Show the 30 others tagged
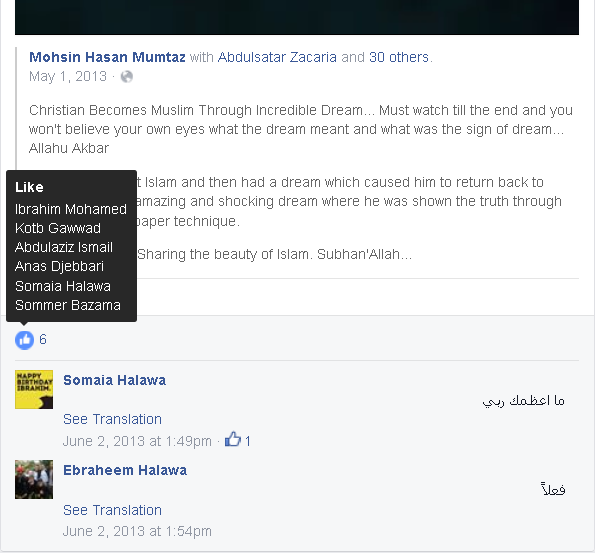Image resolution: width=595 pixels, height=553 pixels. tap(399, 57)
